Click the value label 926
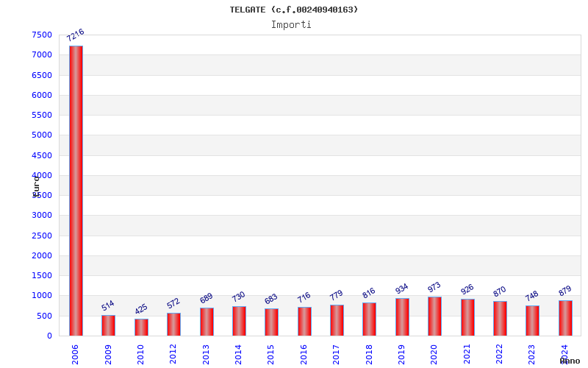588x368 pixels. (x=467, y=289)
